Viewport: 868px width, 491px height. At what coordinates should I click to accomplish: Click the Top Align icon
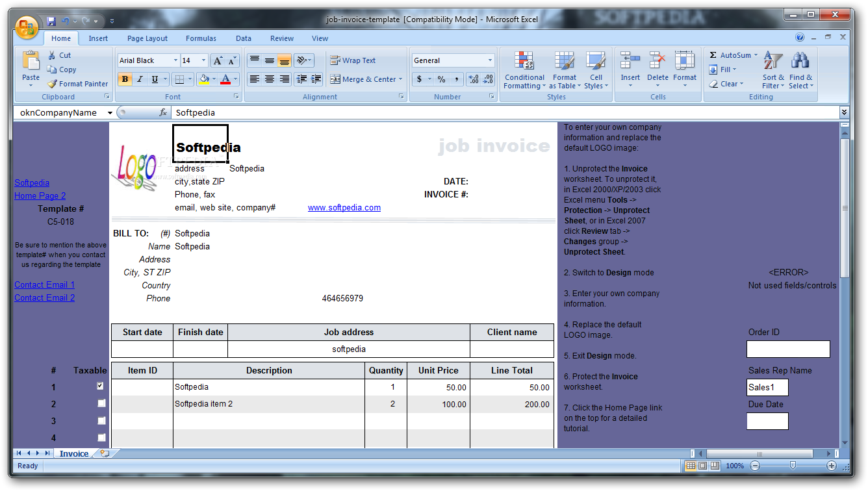coord(254,60)
